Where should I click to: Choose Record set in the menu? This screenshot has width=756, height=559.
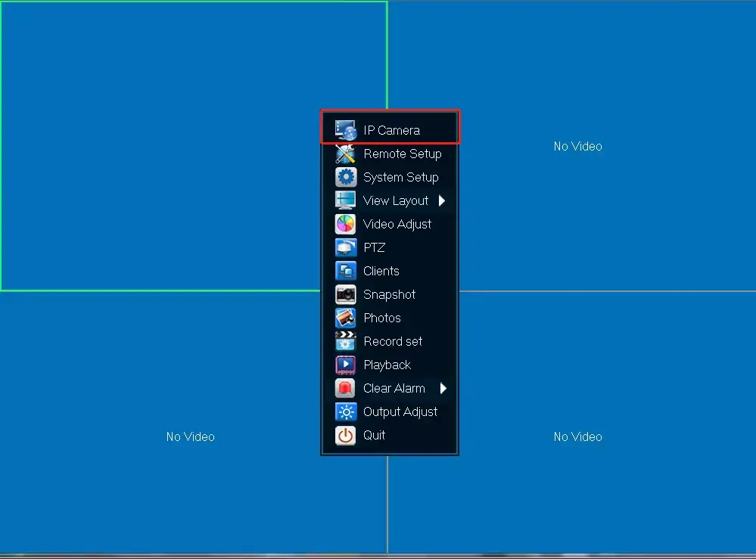(390, 341)
